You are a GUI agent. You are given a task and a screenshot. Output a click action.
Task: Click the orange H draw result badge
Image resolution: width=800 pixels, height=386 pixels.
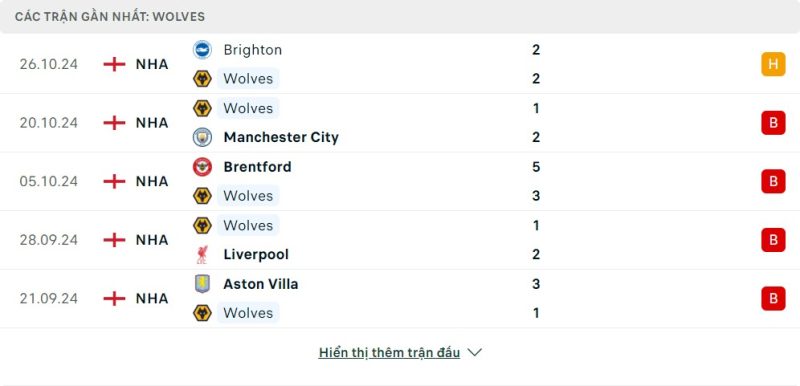click(x=773, y=64)
